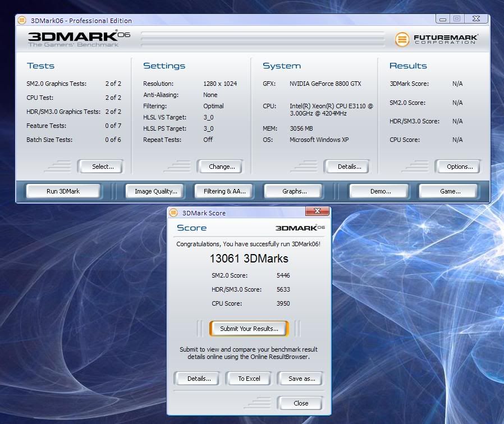504x424 pixels.
Task: Click the Repeat Tests value 'Off'
Action: point(208,140)
